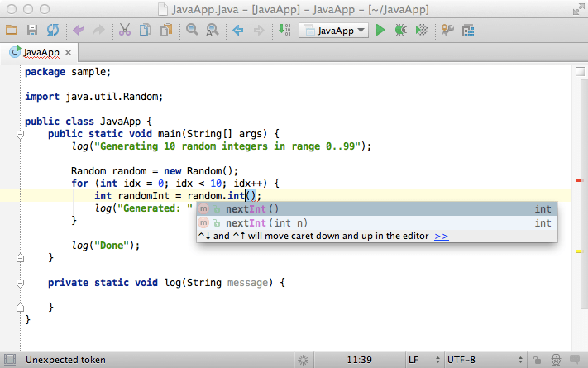
Task: Click the 'import java.util.Random;' line
Action: tap(93, 97)
